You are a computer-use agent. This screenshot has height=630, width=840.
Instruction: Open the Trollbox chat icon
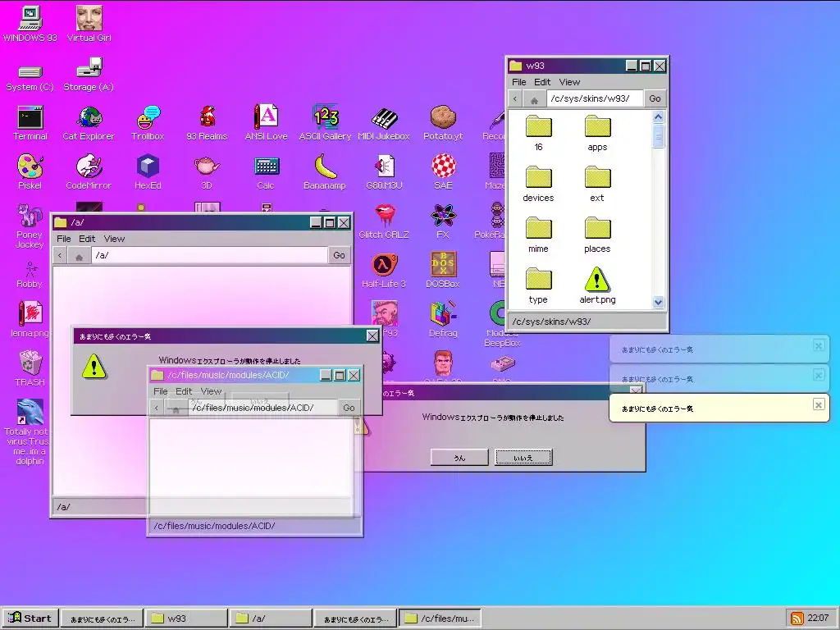pos(148,124)
